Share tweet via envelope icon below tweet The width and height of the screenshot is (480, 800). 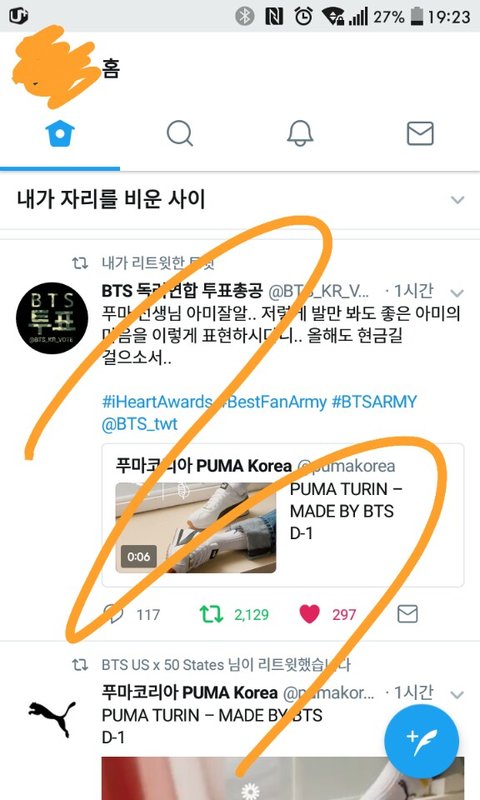tap(407, 614)
